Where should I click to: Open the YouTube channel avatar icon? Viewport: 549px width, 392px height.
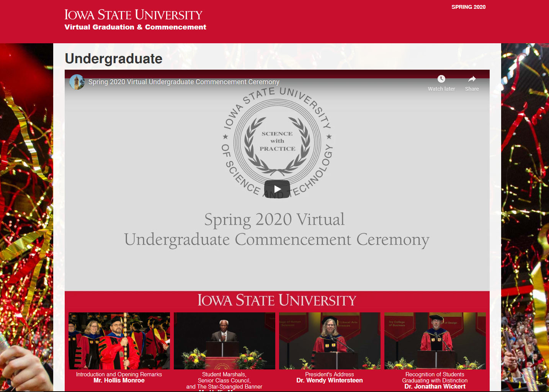[x=77, y=82]
